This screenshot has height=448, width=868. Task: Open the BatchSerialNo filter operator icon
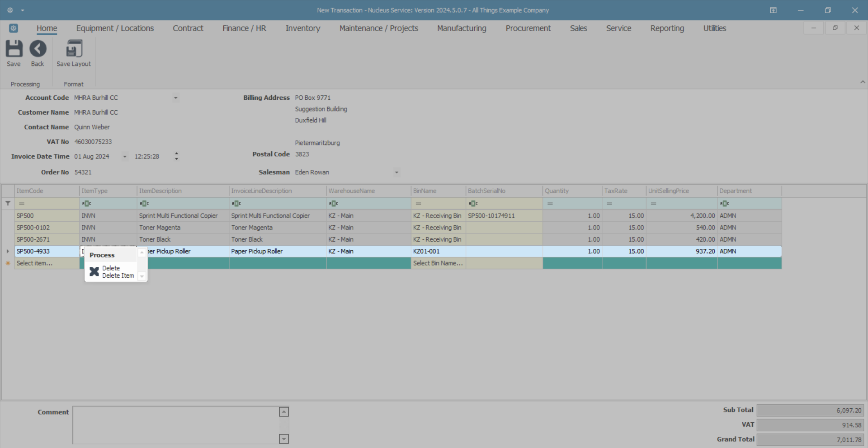[x=473, y=203]
